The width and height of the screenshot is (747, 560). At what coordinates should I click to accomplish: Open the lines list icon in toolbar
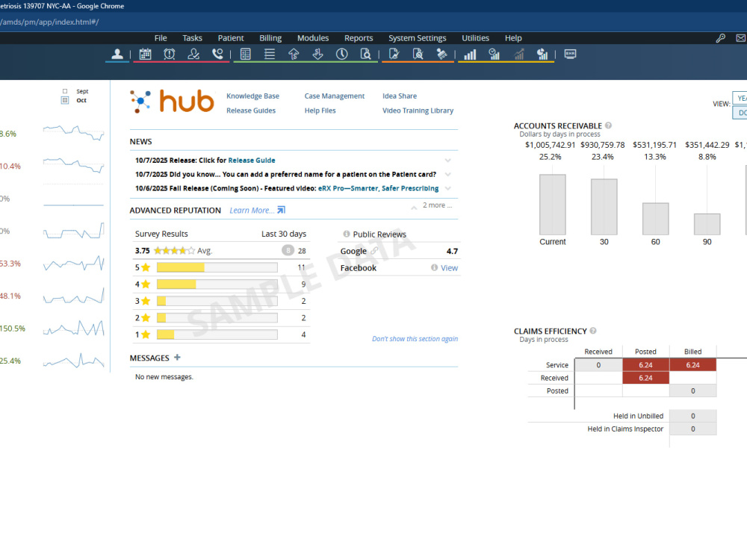pos(270,55)
